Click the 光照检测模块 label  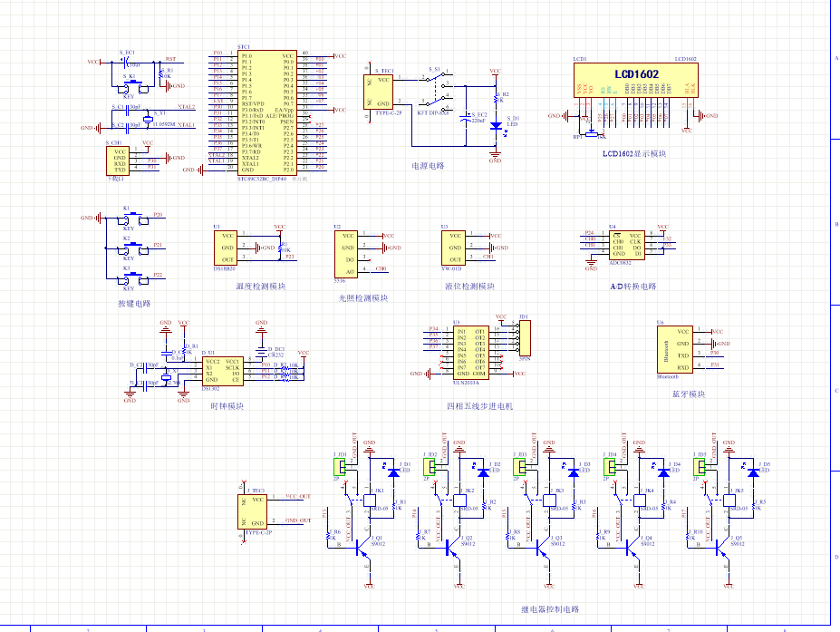(x=362, y=298)
